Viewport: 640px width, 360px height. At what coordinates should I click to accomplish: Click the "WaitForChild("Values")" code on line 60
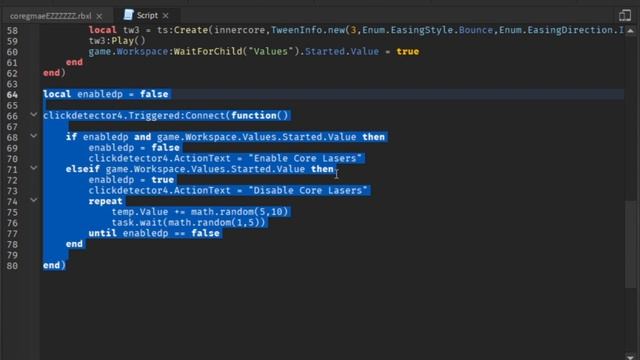coord(237,51)
